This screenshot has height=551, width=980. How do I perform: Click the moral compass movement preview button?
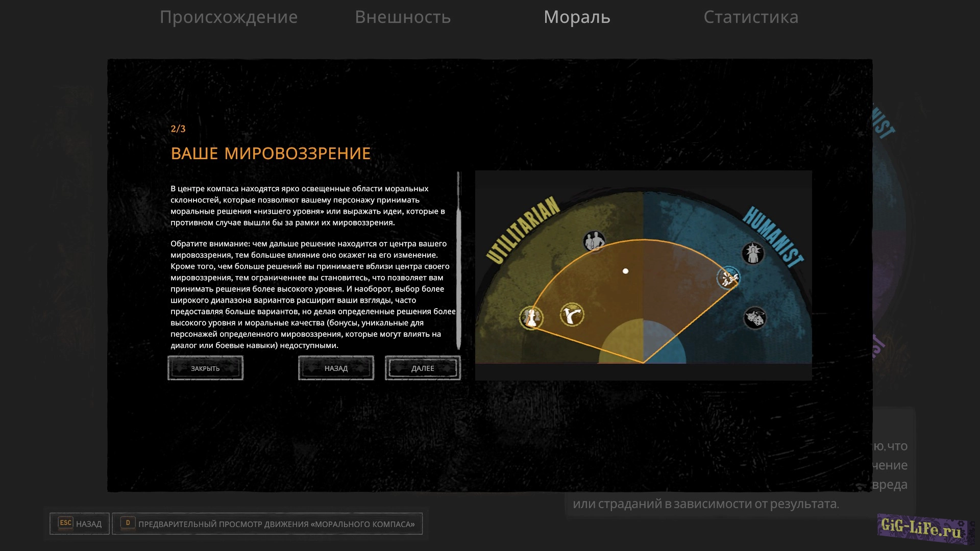[276, 524]
